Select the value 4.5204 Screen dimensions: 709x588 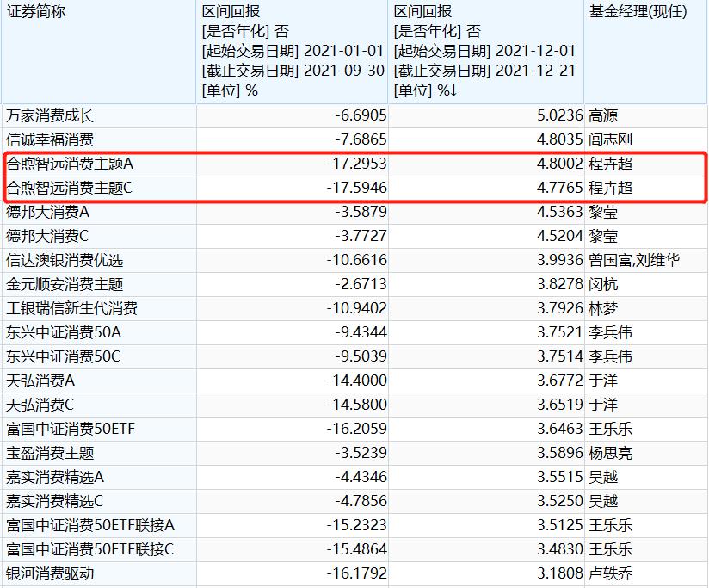[x=560, y=236]
